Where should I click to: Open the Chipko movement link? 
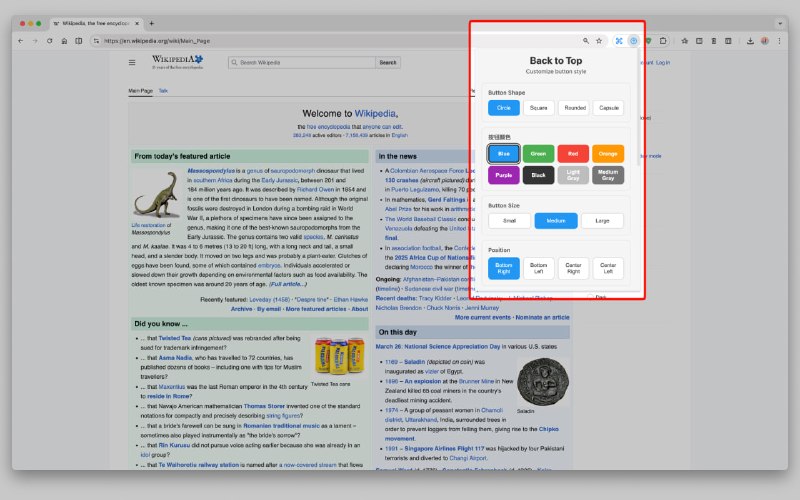[548, 429]
